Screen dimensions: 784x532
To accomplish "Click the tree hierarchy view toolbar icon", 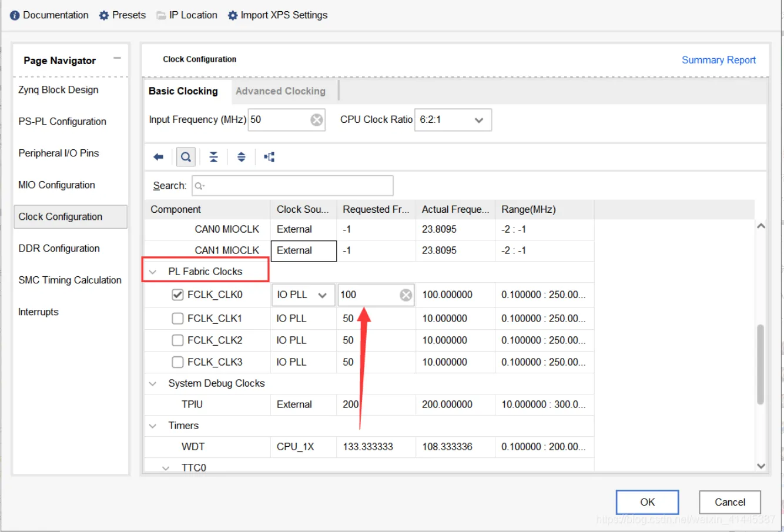I will (x=269, y=157).
